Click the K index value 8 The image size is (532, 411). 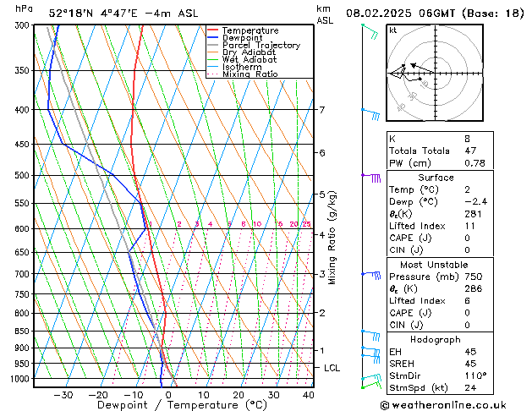click(x=467, y=139)
